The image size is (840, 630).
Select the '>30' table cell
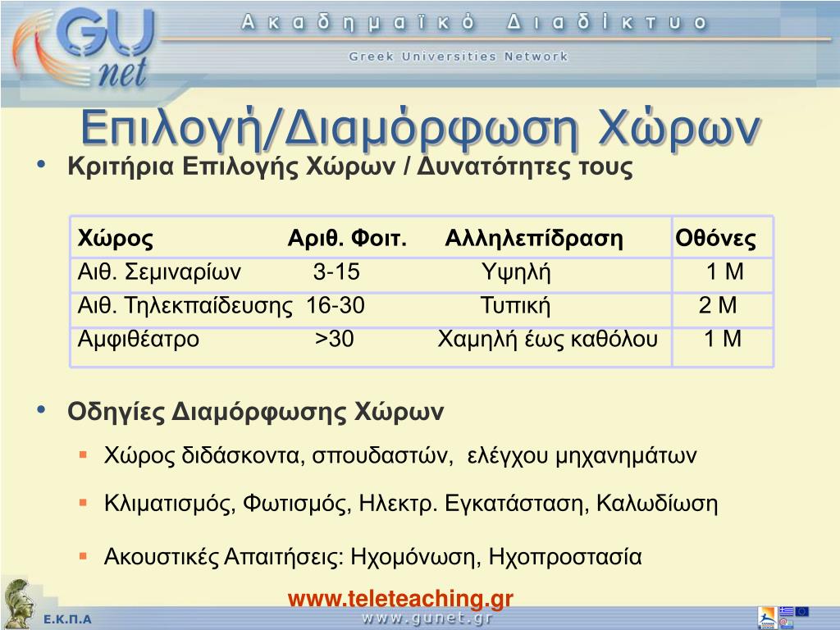click(x=335, y=339)
